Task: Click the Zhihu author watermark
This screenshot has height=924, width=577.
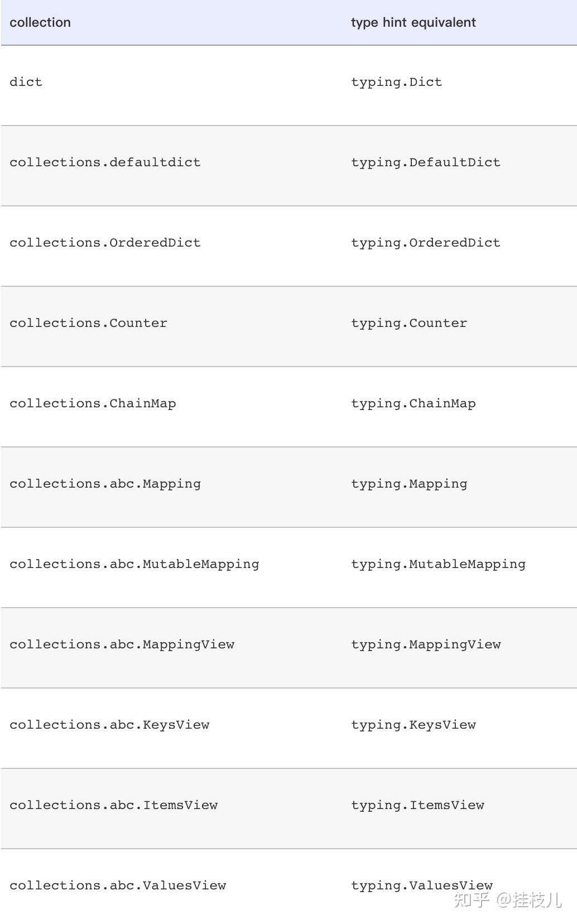Action: (507, 899)
